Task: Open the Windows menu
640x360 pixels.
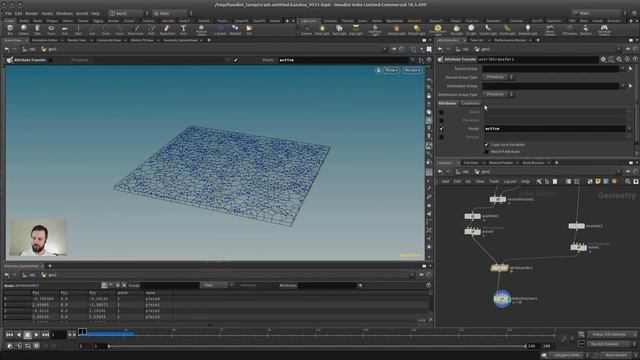Action: 64,13
